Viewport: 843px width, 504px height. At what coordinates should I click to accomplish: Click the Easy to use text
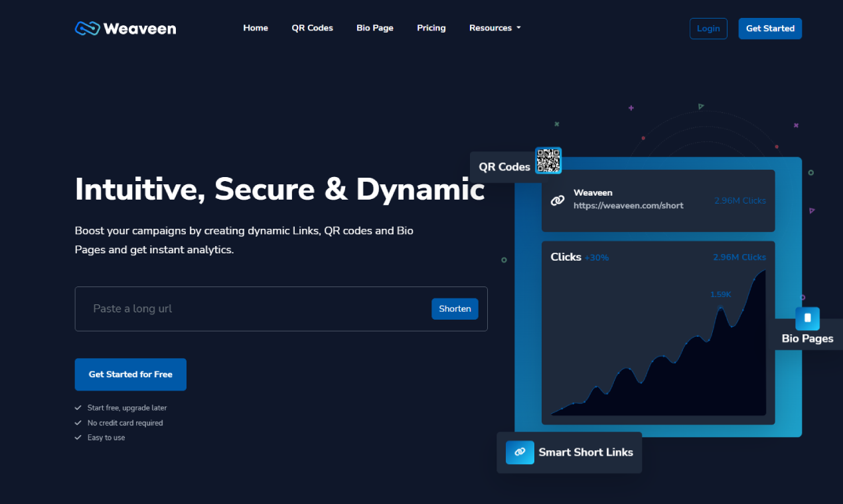(106, 438)
